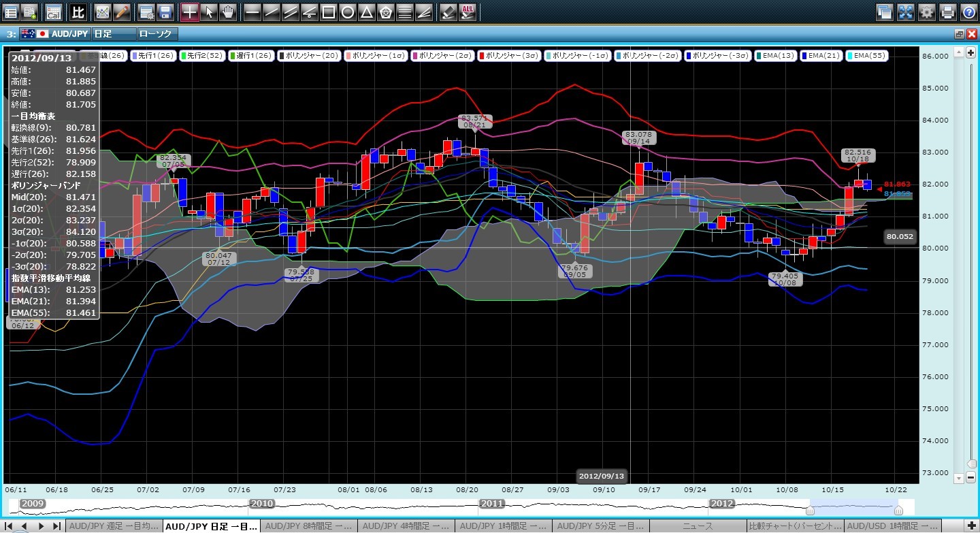
Task: Open the ローソク chart type dropdown
Action: (157, 33)
